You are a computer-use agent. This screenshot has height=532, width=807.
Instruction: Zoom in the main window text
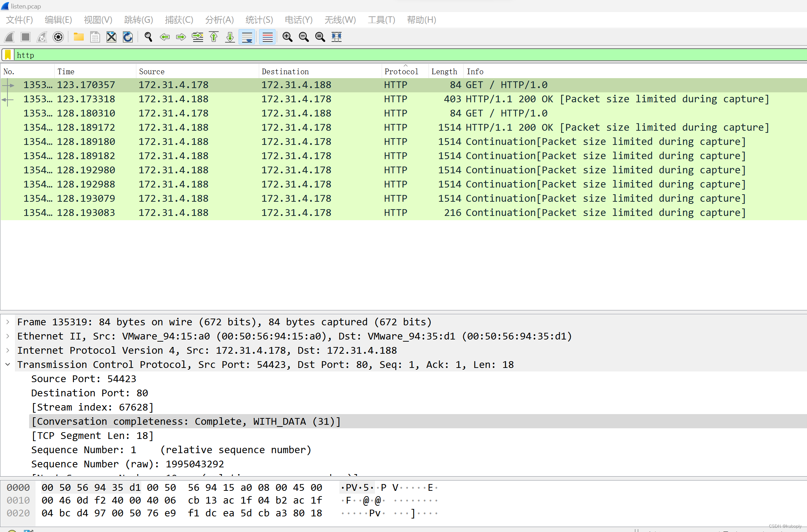[x=287, y=37]
